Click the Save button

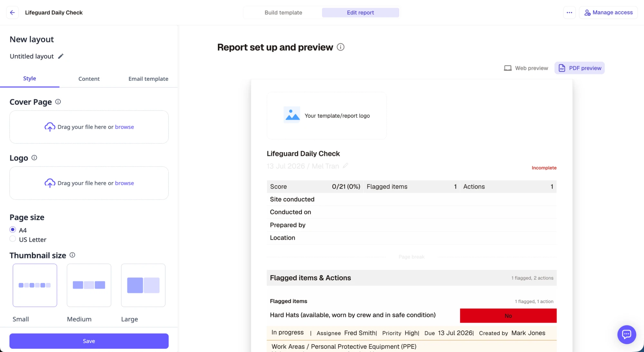(x=89, y=341)
